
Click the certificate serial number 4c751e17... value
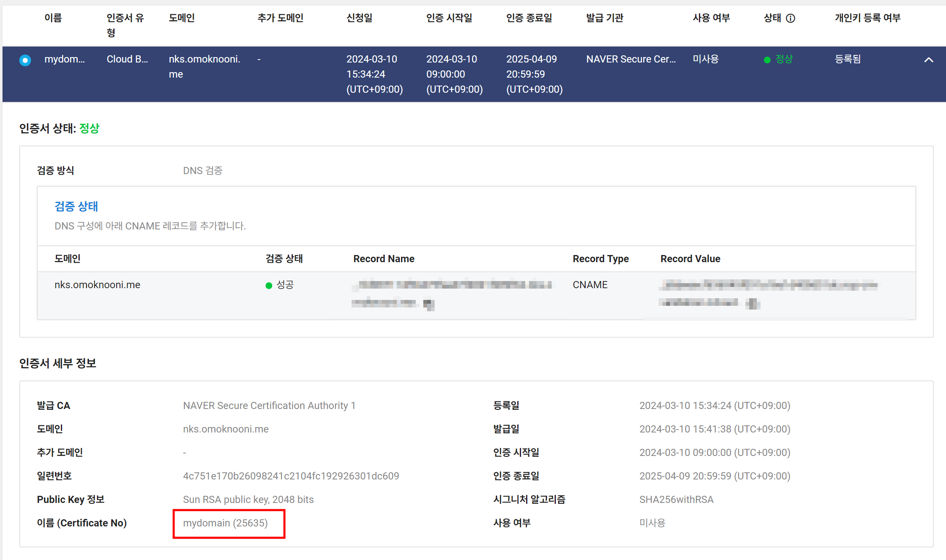click(291, 476)
